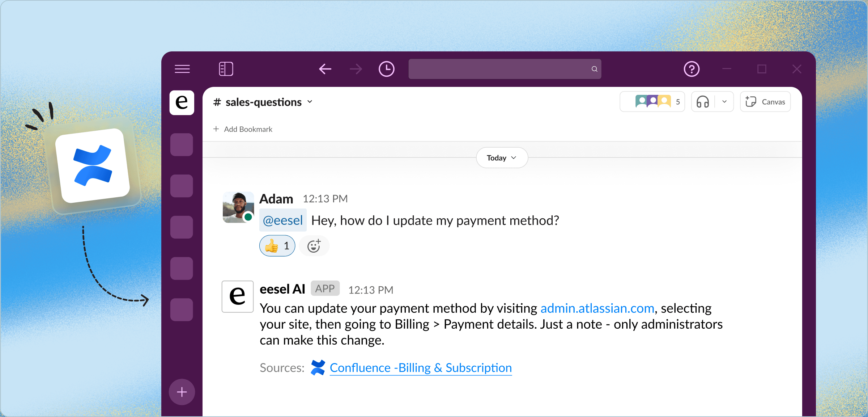Viewport: 868px width, 417px height.
Task: Click the Adam username
Action: [x=276, y=199]
